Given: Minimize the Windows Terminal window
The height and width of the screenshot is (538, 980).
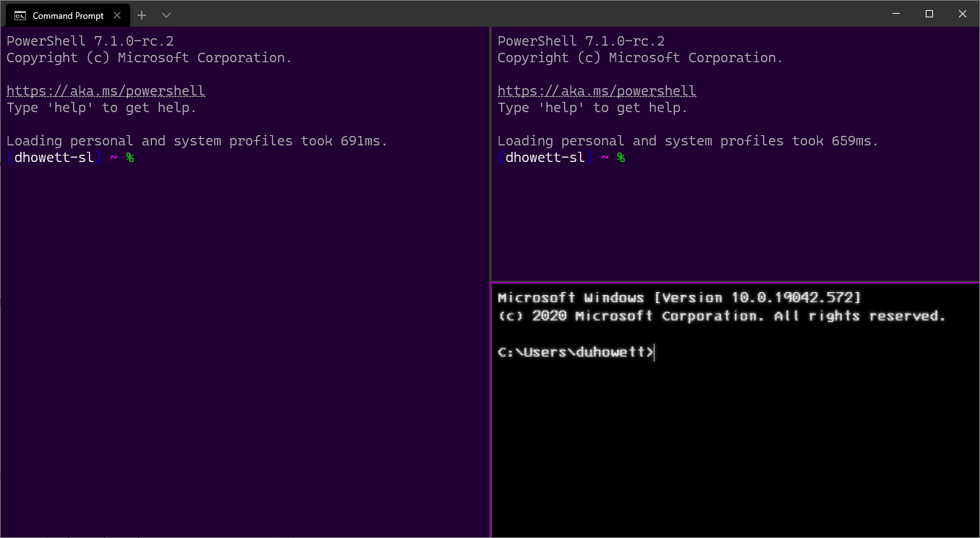Looking at the screenshot, I should coord(895,14).
